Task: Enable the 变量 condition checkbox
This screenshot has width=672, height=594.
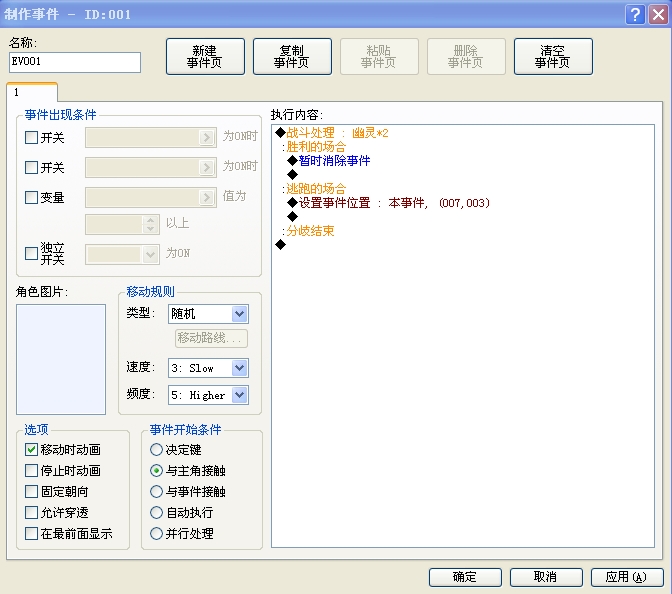Action: [x=31, y=198]
